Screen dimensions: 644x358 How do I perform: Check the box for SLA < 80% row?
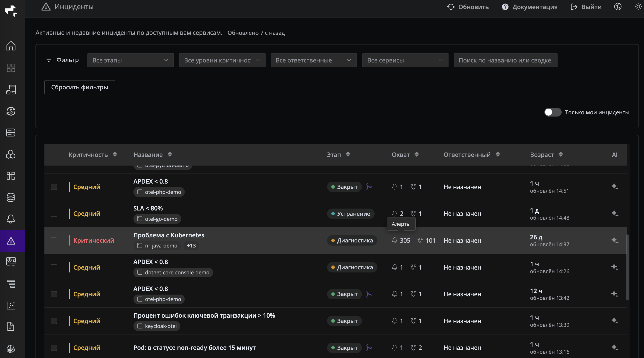click(x=54, y=214)
